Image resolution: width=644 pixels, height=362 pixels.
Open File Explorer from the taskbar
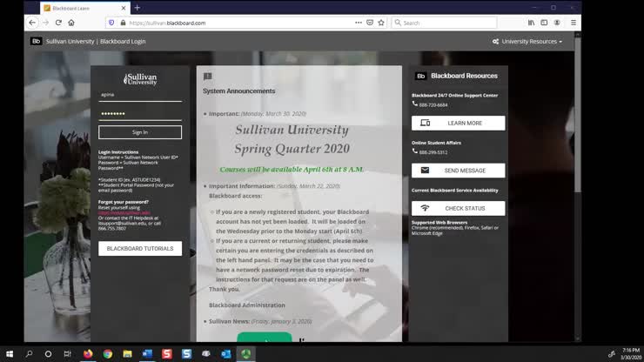click(x=127, y=354)
